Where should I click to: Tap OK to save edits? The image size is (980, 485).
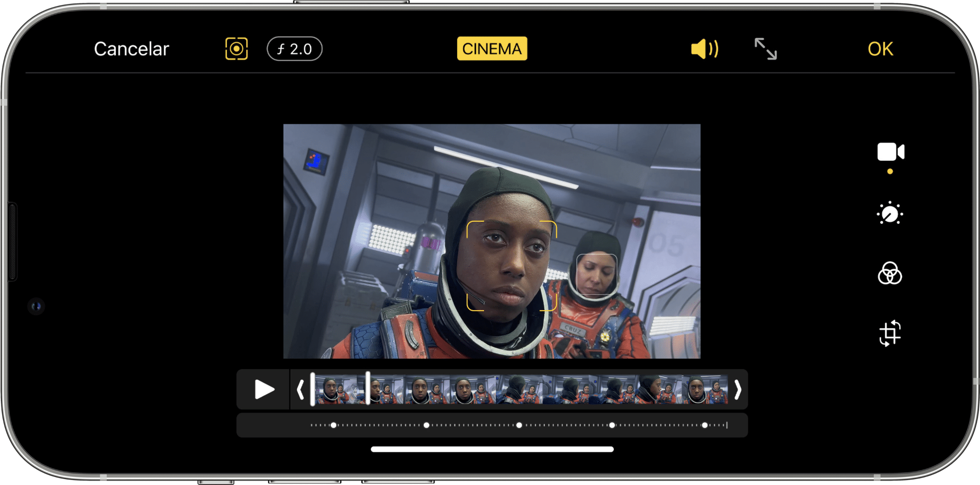click(880, 49)
